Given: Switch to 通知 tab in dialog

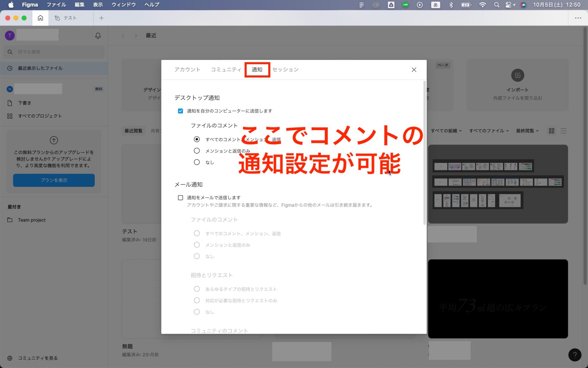Looking at the screenshot, I should pos(257,70).
